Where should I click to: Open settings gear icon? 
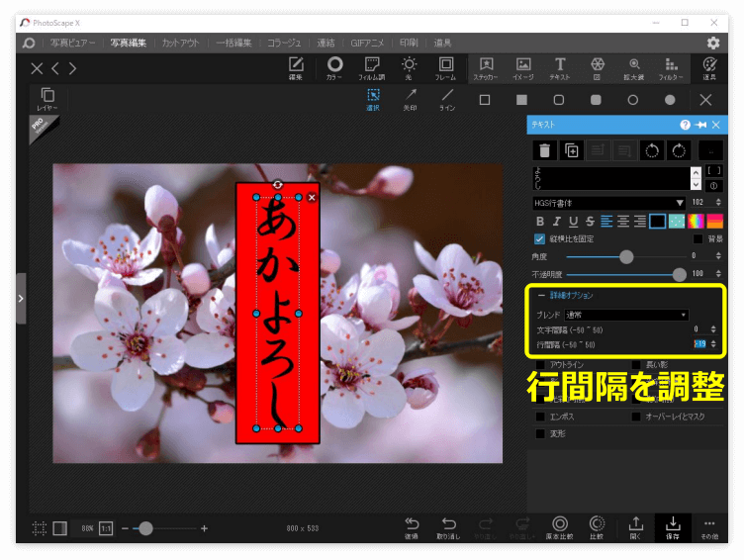click(x=712, y=43)
